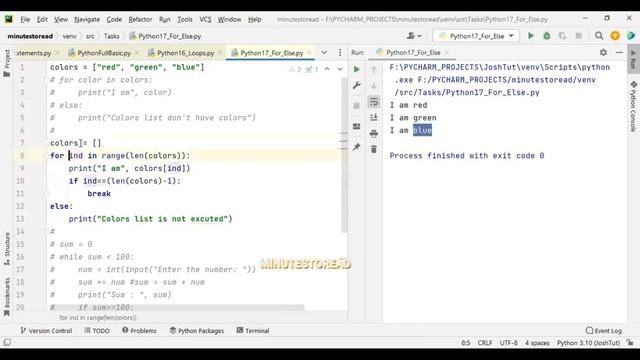Open the Refactor menu
The image size is (640, 360).
140,19
